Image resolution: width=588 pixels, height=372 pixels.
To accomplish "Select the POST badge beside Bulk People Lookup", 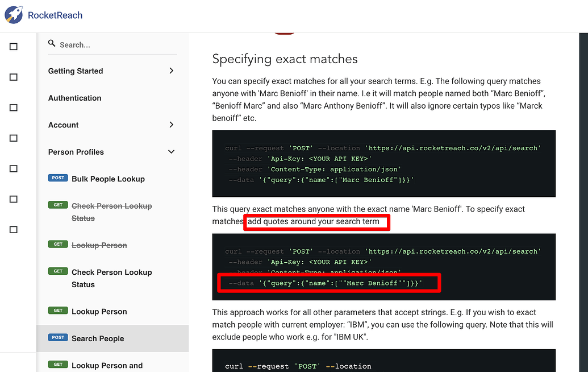I will point(58,177).
